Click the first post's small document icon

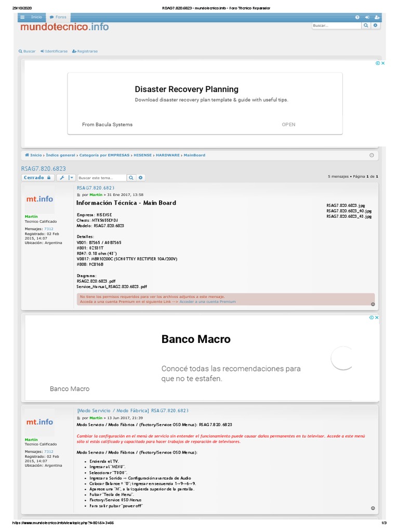[x=79, y=195]
